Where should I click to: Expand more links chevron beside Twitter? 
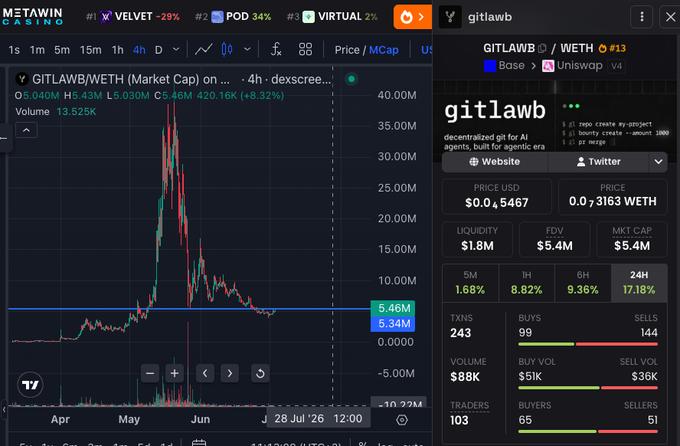(658, 162)
